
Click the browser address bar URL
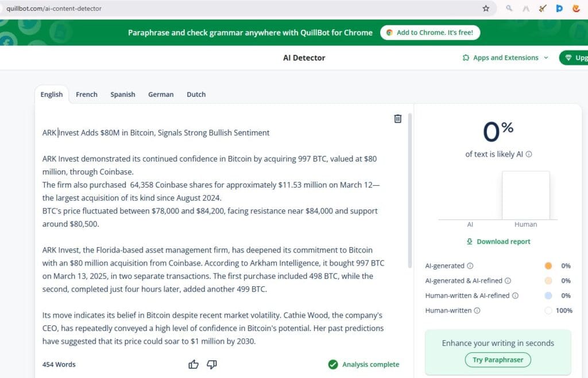coord(54,8)
